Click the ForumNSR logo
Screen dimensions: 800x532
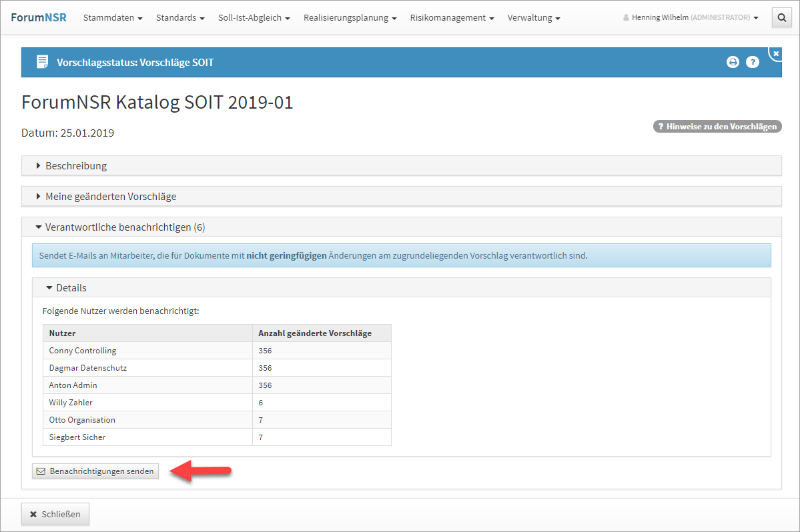(39, 17)
